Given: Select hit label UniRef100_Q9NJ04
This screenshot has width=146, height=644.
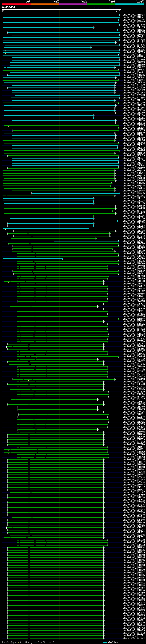Looking at the screenshot, I should click(x=134, y=548).
